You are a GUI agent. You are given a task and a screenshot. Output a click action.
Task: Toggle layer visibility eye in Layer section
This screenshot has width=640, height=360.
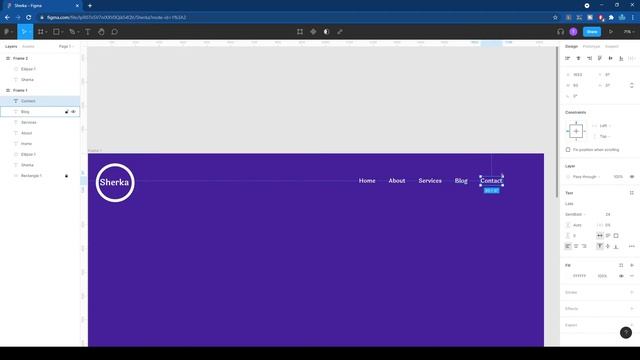coord(632,177)
